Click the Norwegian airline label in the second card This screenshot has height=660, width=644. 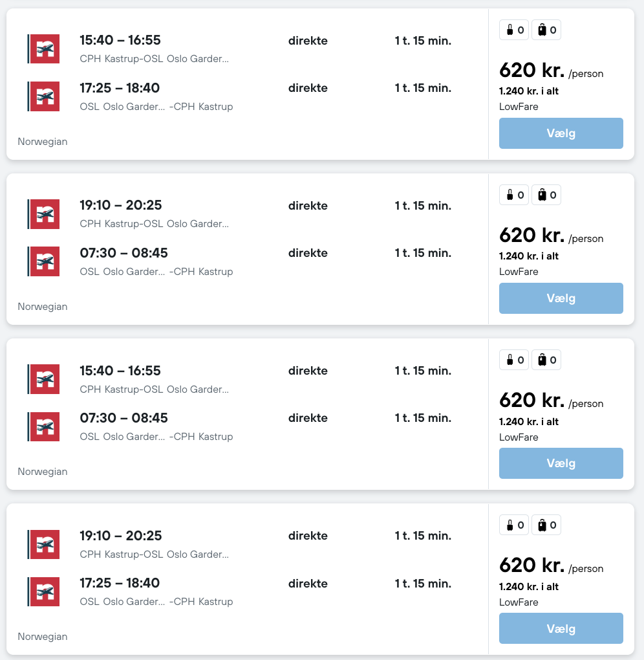tap(43, 307)
